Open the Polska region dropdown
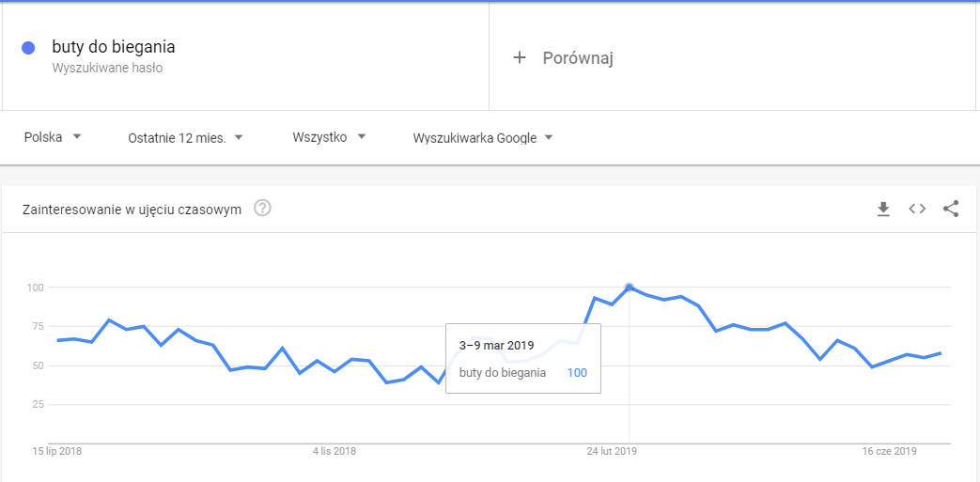 [x=53, y=137]
